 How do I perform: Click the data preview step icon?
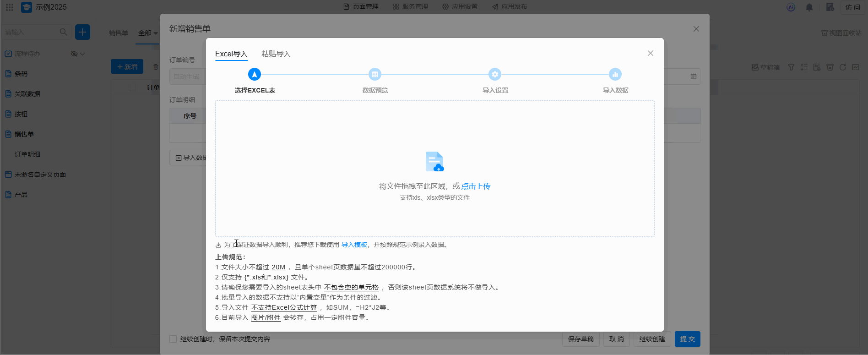(375, 74)
